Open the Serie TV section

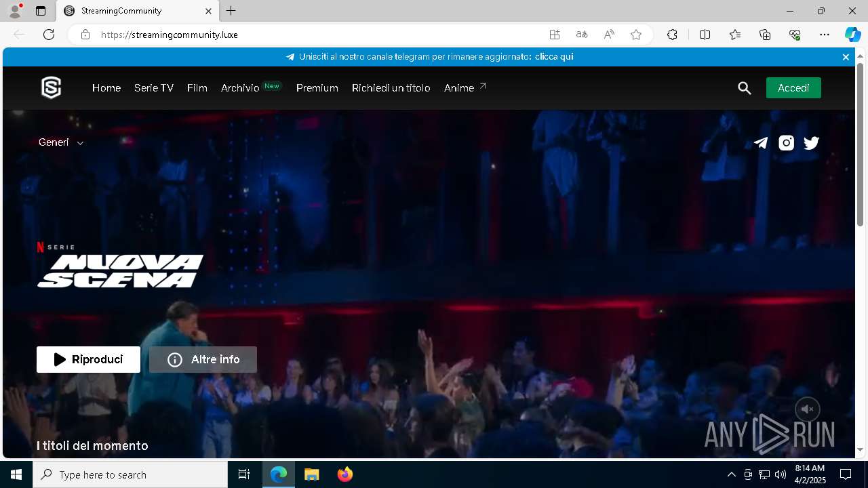(x=154, y=88)
